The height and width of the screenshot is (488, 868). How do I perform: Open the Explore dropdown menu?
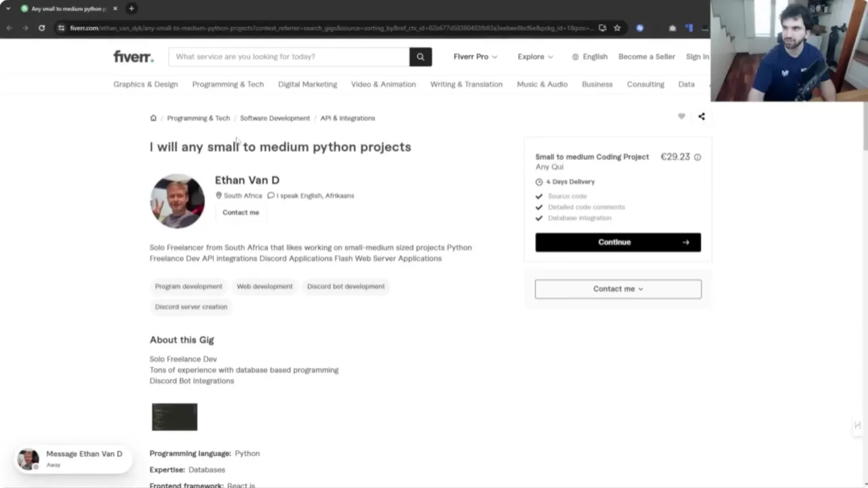pos(535,57)
